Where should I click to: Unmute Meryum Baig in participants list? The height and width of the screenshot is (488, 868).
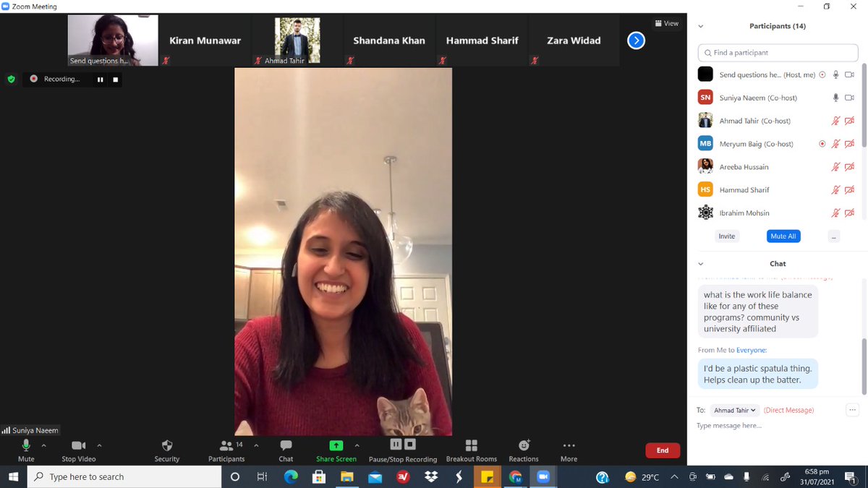835,144
